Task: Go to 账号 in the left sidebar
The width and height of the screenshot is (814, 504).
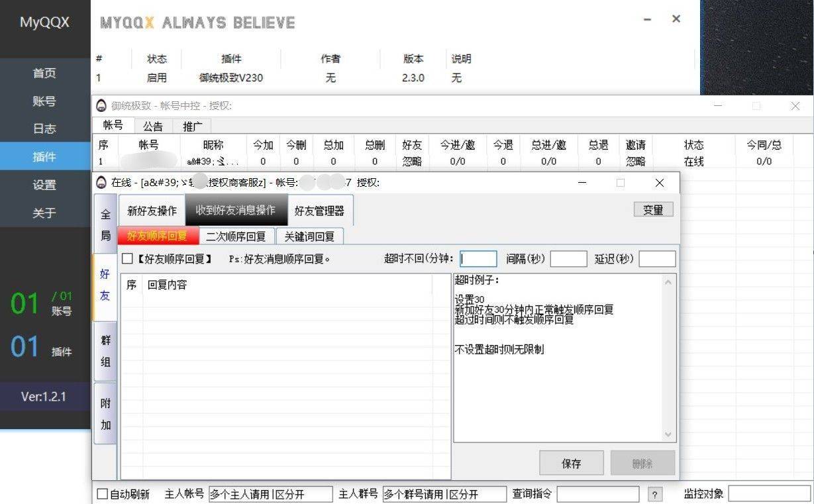Action: tap(44, 101)
